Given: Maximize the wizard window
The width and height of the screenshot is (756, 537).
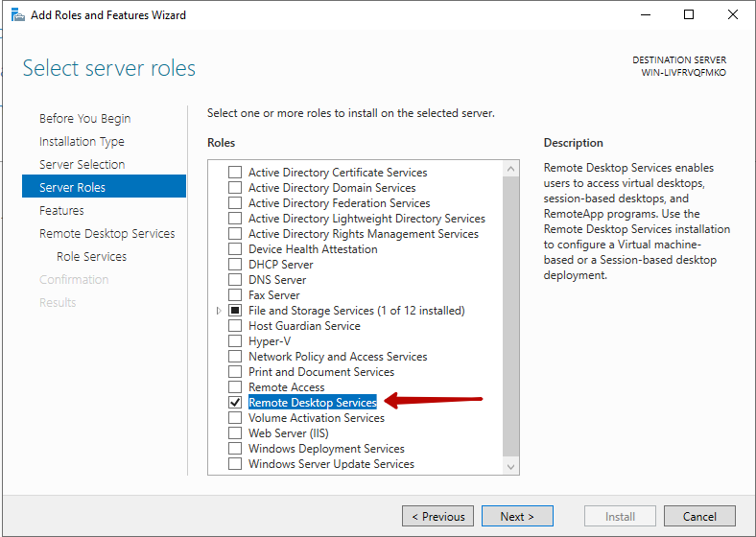Looking at the screenshot, I should tap(689, 15).
